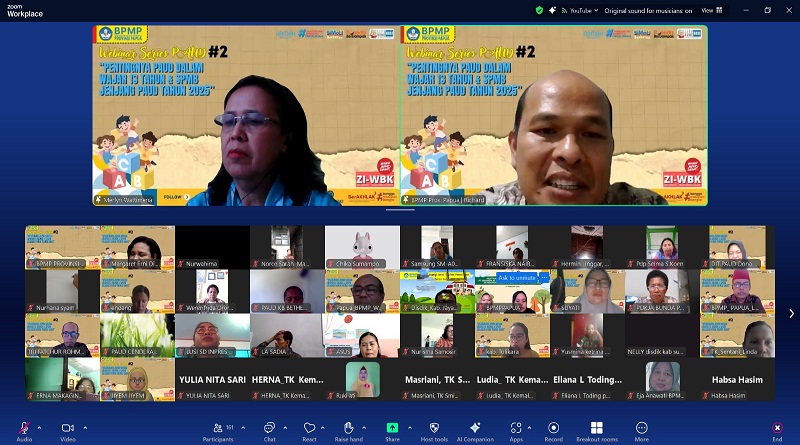Image resolution: width=800 pixels, height=445 pixels.
Task: Select the SUYATI participant tile
Action: pos(587,291)
